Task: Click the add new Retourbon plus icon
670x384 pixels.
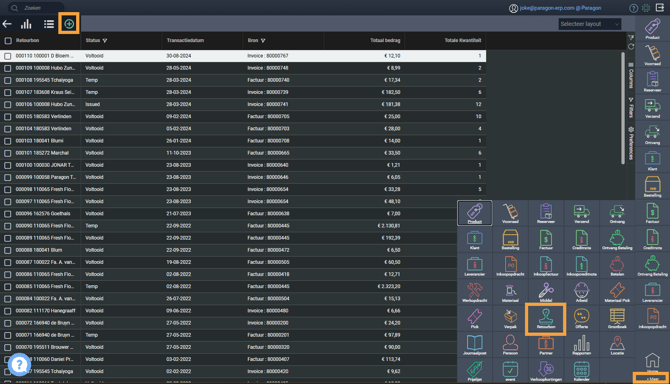Action: (x=69, y=24)
